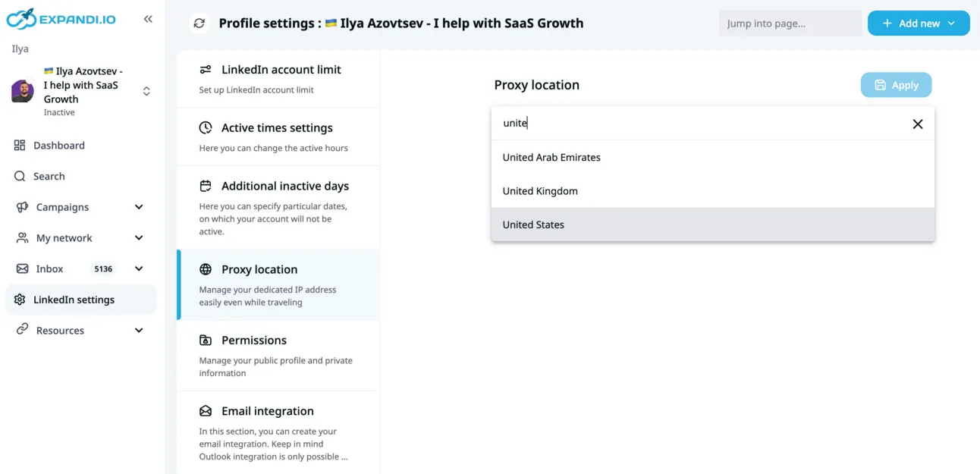Click the Inbox 5136 badge
The image size is (980, 474).
pos(103,268)
